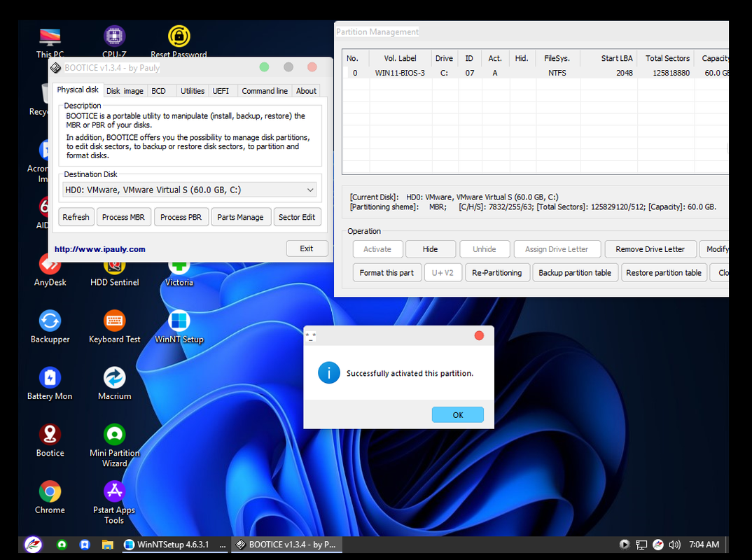Open the CPU-Z desktop icon

[114, 41]
